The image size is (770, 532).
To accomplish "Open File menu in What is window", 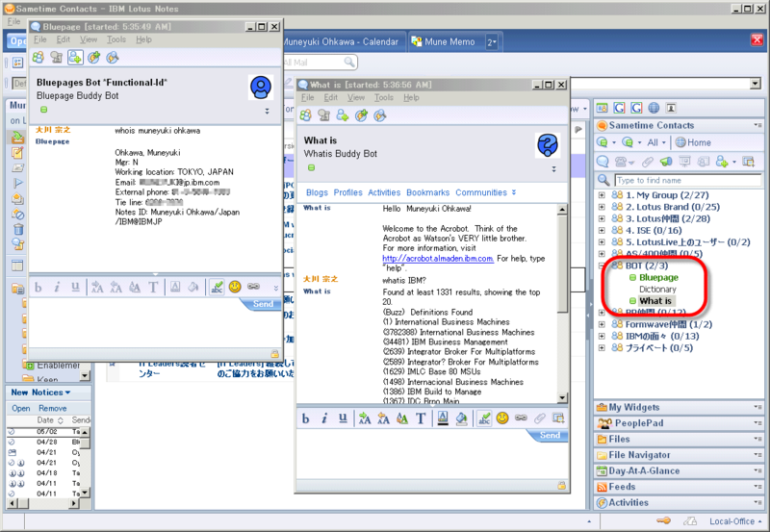I will pos(307,97).
